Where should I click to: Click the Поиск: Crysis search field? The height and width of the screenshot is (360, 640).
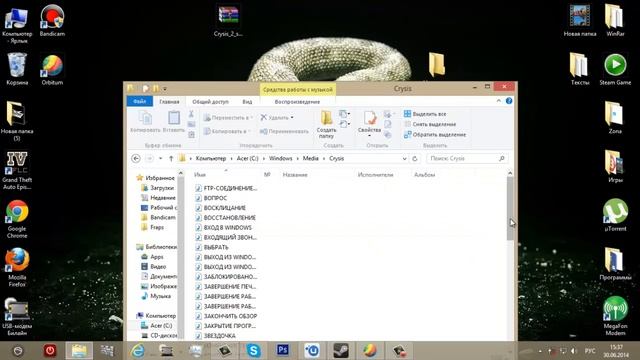(467, 158)
